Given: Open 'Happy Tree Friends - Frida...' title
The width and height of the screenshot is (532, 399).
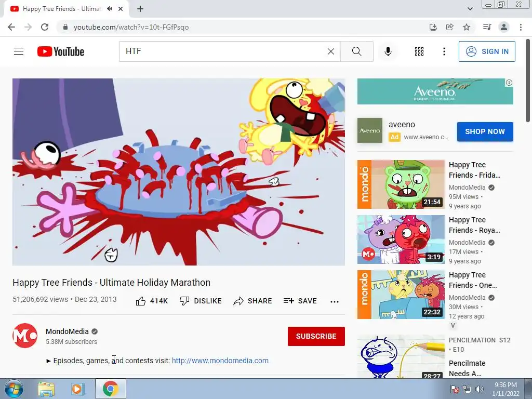Looking at the screenshot, I should point(475,170).
